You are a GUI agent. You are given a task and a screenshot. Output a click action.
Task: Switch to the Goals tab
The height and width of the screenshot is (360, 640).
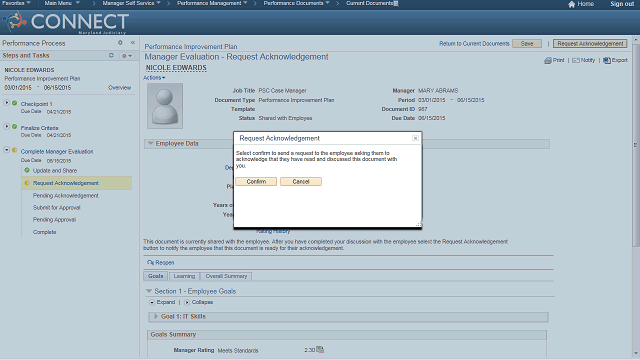(156, 276)
